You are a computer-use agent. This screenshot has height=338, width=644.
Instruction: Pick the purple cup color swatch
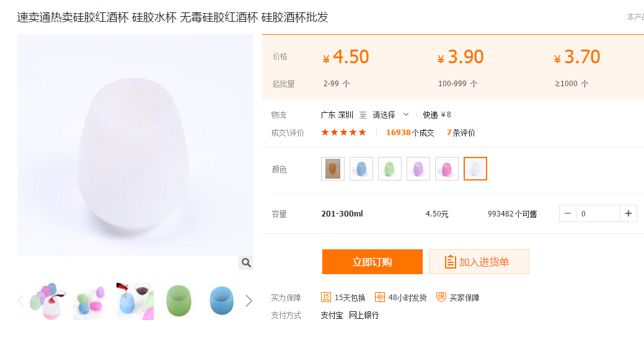coord(418,169)
